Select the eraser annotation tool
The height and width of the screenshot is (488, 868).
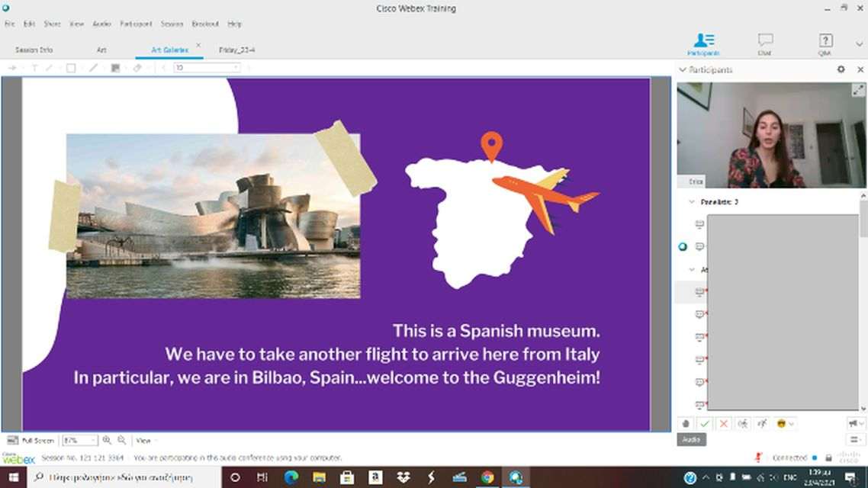(137, 68)
